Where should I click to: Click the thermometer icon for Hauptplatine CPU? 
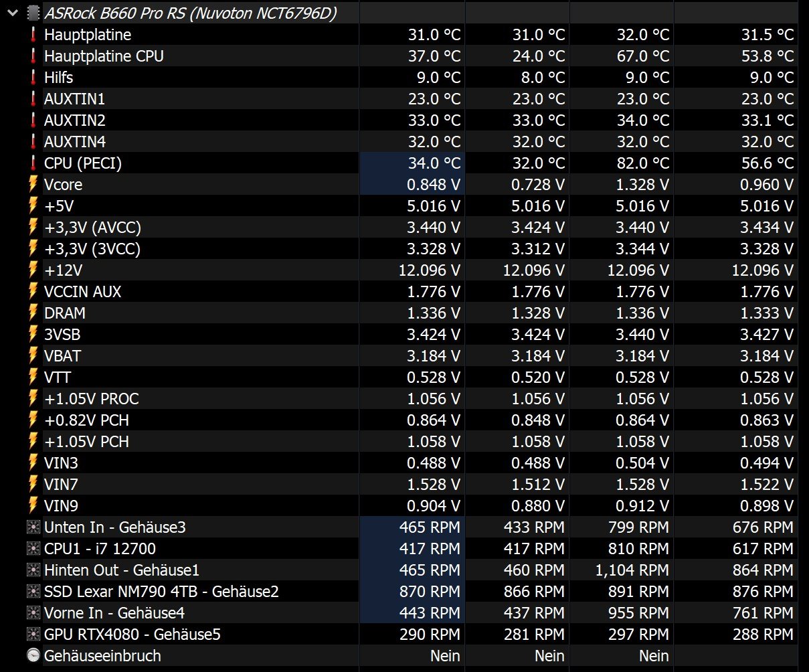point(33,56)
